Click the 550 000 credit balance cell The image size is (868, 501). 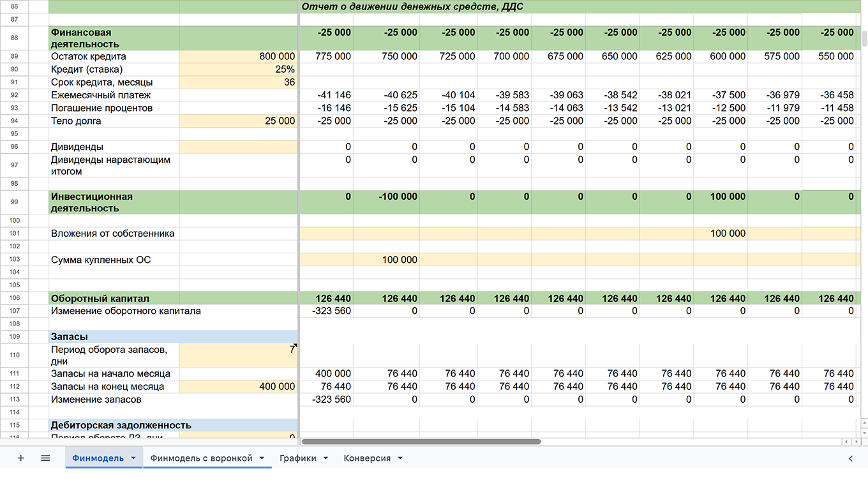coord(828,56)
